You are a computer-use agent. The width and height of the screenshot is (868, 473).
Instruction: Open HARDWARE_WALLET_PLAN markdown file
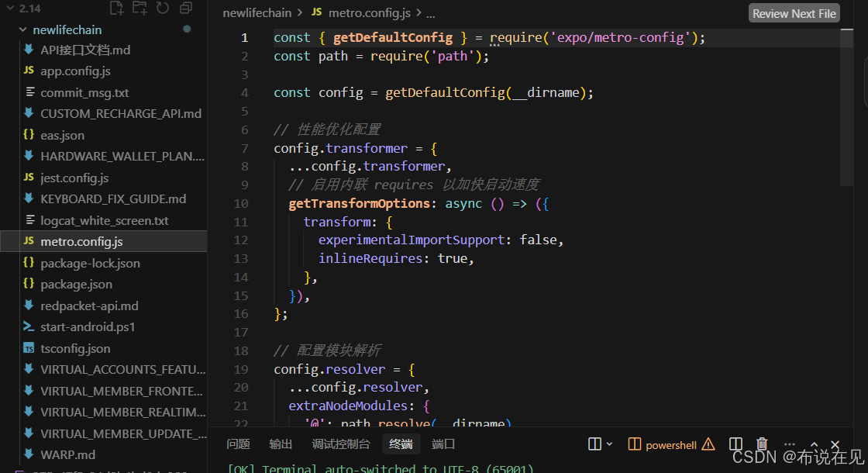[122, 156]
